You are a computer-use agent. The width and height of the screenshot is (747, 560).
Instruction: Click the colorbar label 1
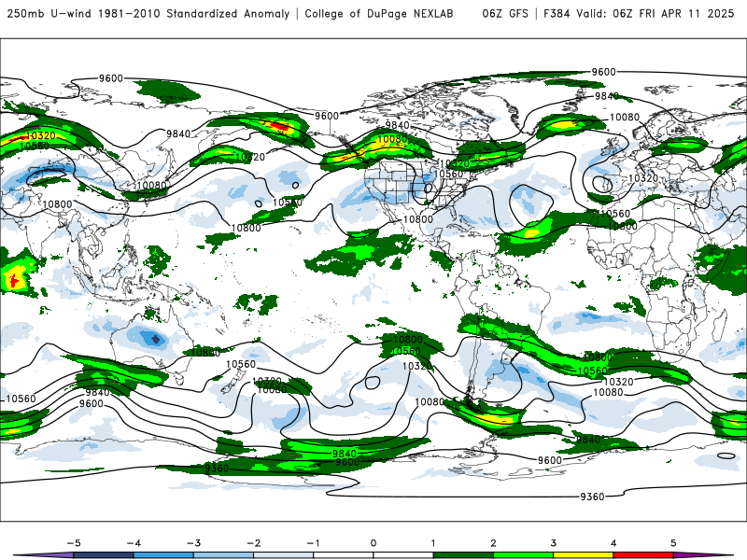433,543
